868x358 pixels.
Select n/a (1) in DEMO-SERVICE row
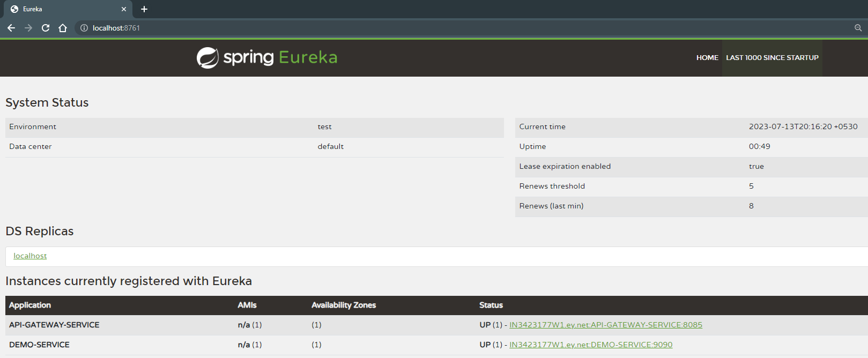tap(250, 345)
